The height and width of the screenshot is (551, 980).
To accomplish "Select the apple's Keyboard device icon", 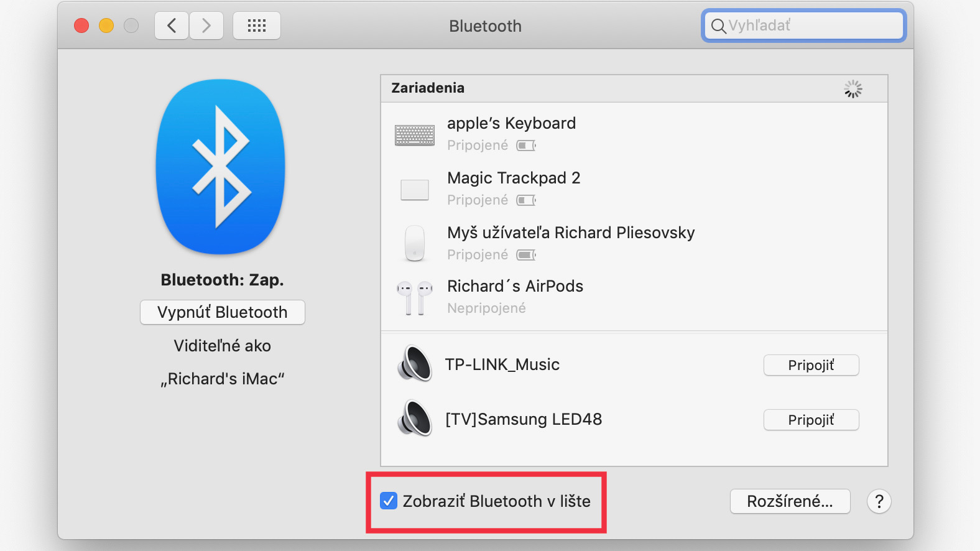I will click(x=415, y=134).
